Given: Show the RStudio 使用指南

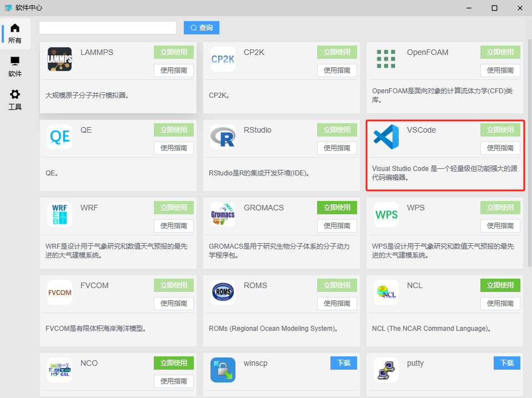Looking at the screenshot, I should (x=337, y=148).
